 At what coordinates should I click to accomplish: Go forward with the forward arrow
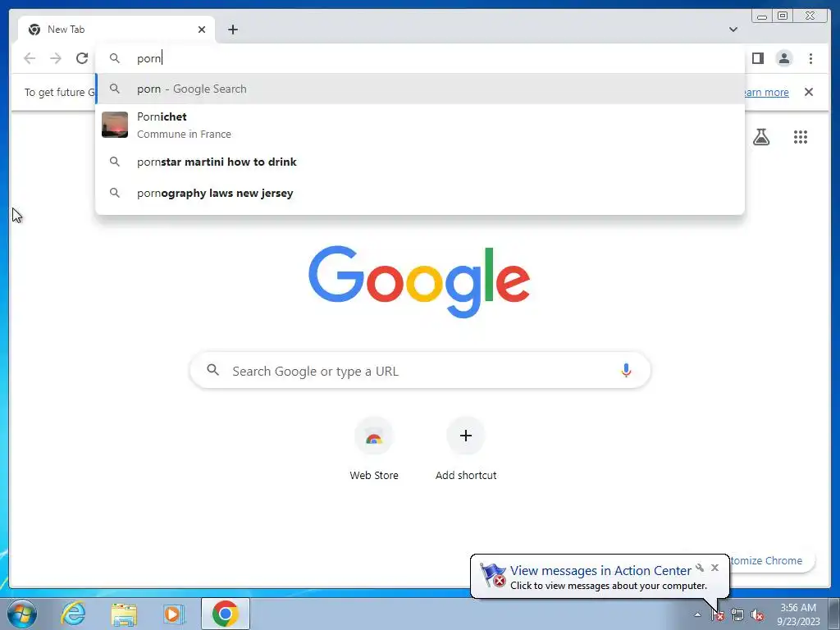56,58
